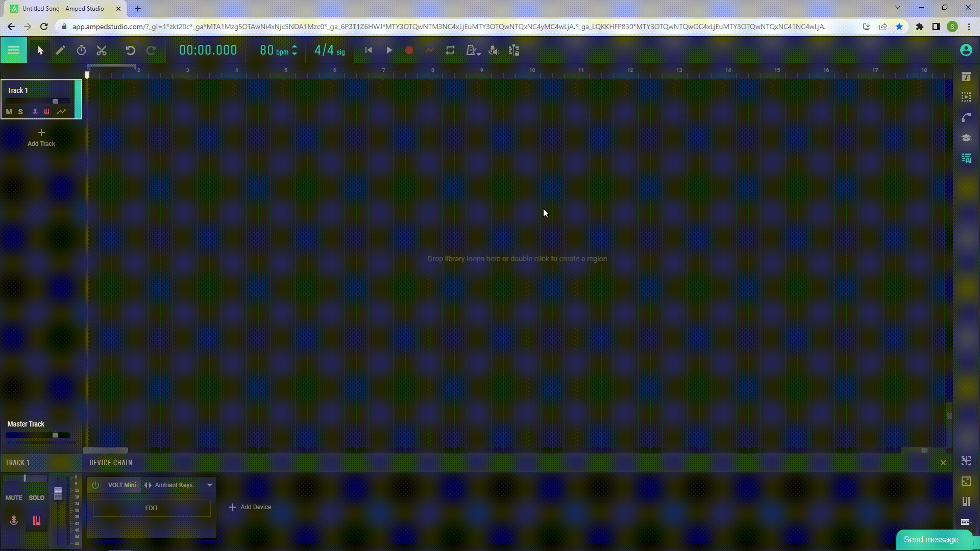Enable power toggle for VOLT Mini device
Screen dimensions: 980x551
[95, 485]
